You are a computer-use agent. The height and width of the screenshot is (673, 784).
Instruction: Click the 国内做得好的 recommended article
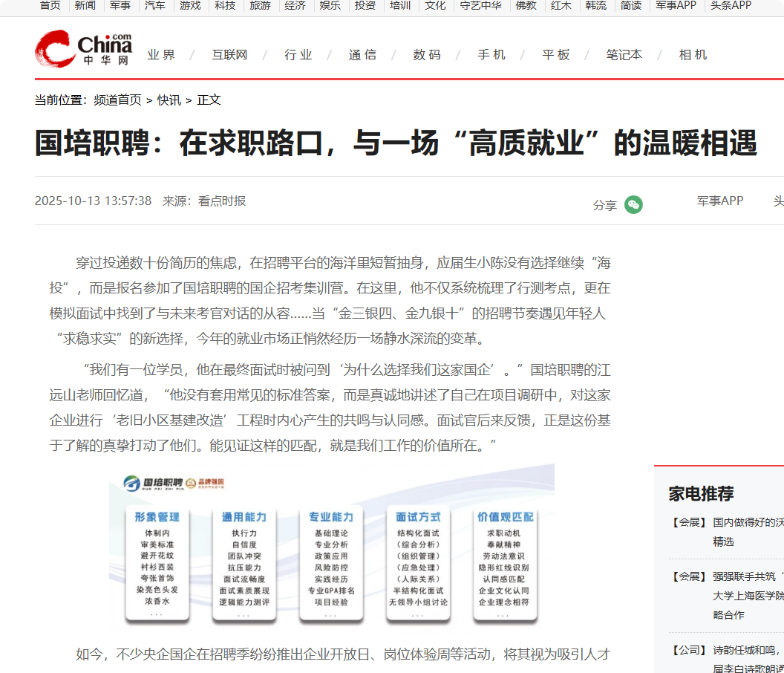click(x=748, y=522)
